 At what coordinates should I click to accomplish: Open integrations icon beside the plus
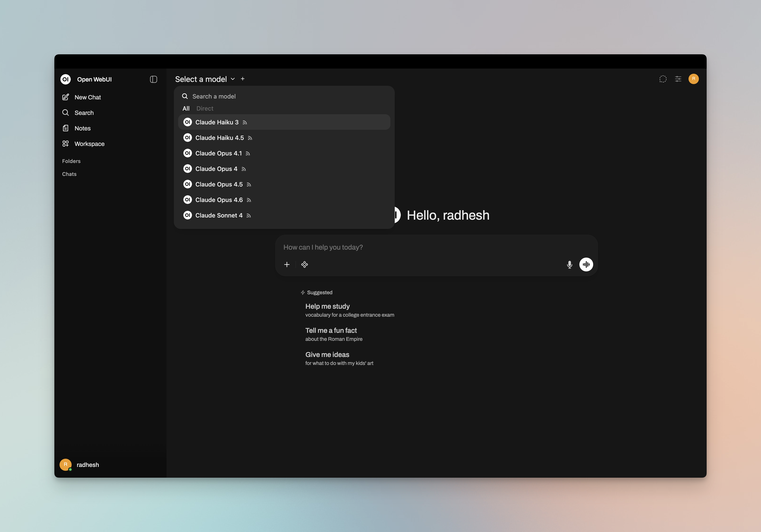pyautogui.click(x=304, y=264)
